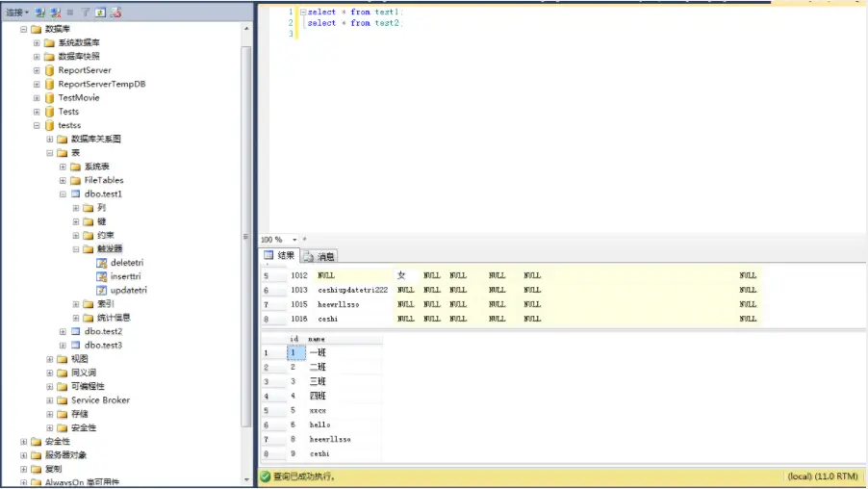Collapse the testss database node
Image resolution: width=868 pixels, height=489 pixels.
[37, 125]
